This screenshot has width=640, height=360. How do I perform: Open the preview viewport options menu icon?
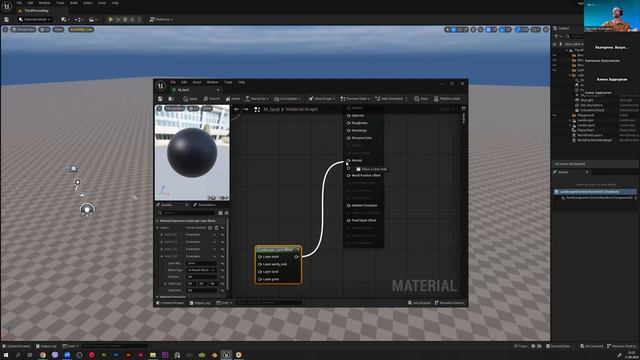(x=159, y=109)
